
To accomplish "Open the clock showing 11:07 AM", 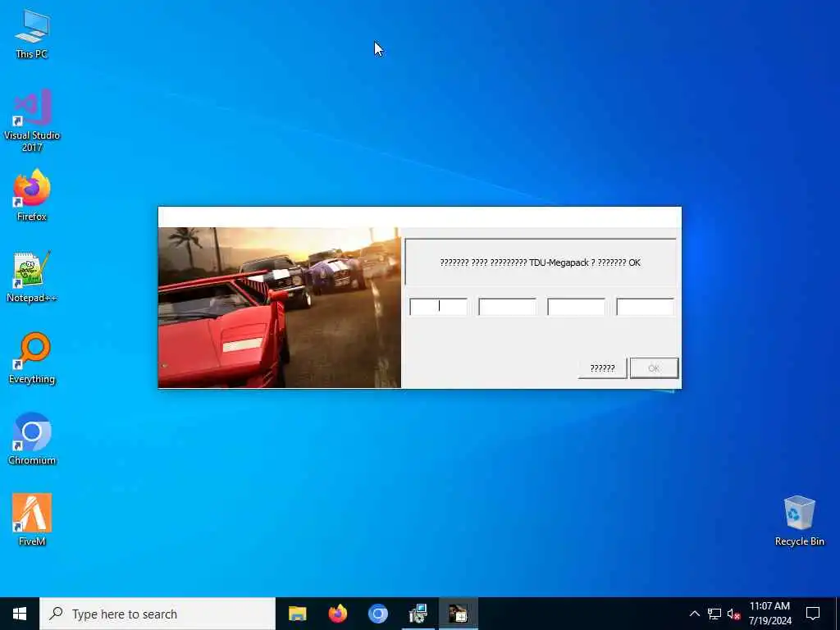I will click(x=769, y=614).
